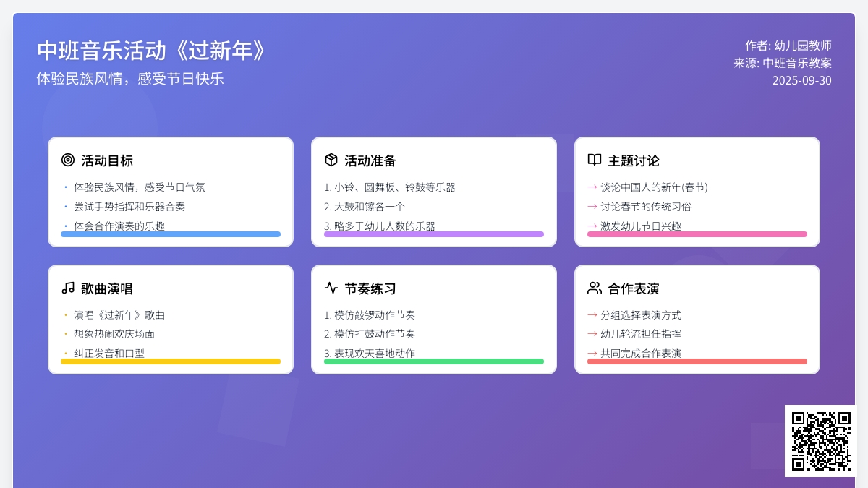Click the green bar under 节奏练习 card
The width and height of the screenshot is (868, 488).
point(434,361)
